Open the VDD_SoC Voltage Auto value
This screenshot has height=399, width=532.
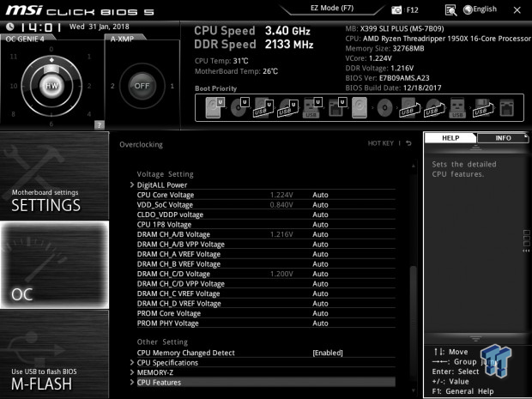click(x=320, y=204)
